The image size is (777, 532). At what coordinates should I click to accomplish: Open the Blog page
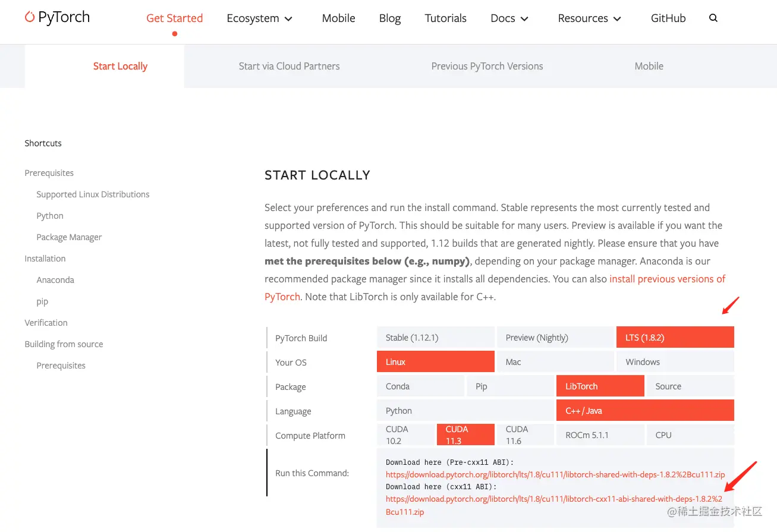390,18
